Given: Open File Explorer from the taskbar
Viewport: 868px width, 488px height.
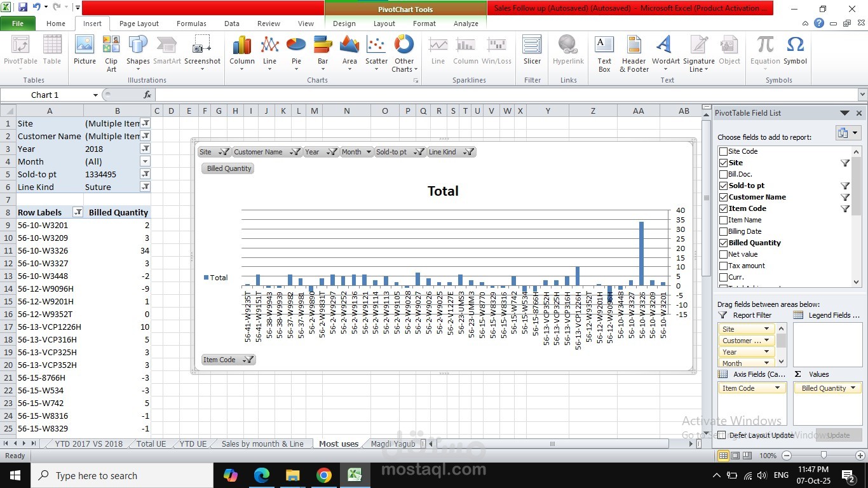Looking at the screenshot, I should pos(292,475).
